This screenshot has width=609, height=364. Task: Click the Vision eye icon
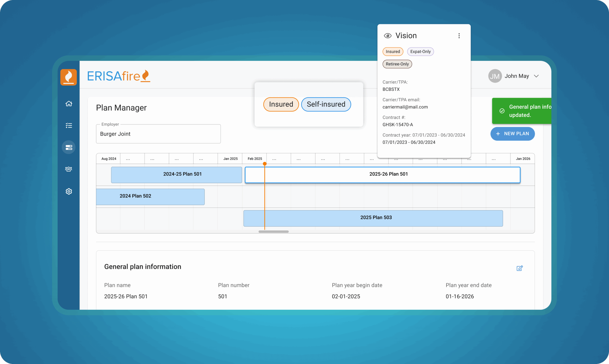click(x=388, y=36)
